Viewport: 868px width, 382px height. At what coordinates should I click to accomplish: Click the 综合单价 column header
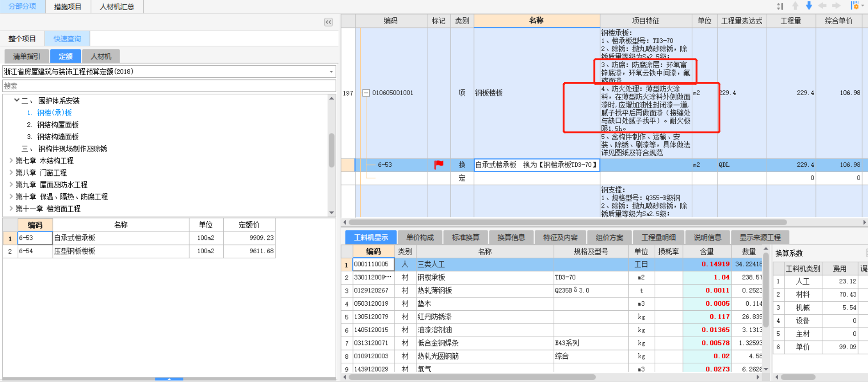pyautogui.click(x=839, y=21)
